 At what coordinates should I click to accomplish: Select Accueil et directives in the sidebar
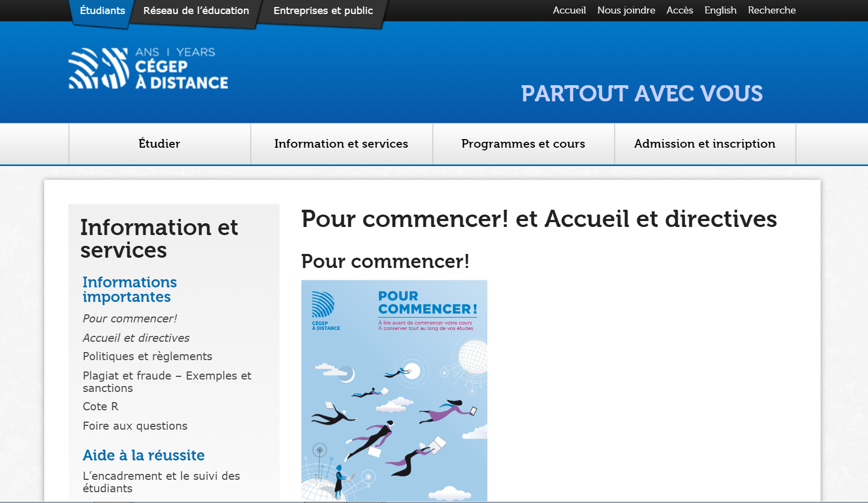pyautogui.click(x=136, y=338)
